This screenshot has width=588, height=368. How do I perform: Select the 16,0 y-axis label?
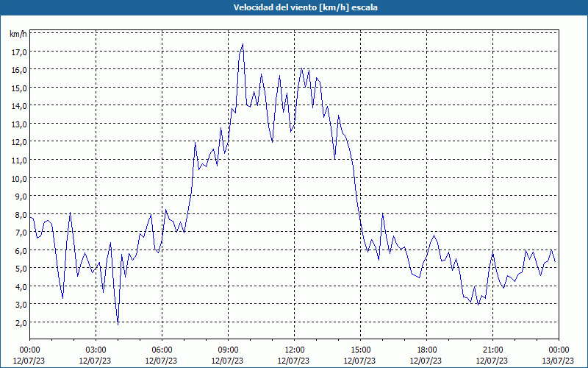point(19,70)
